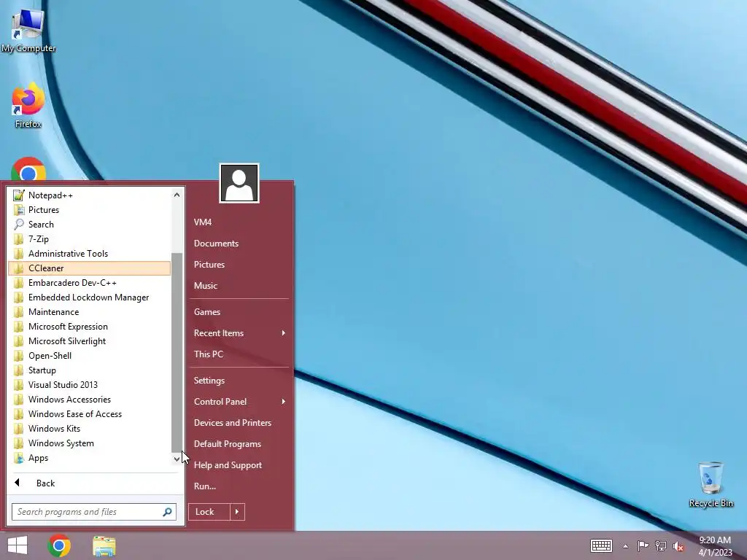Expand the Control Panel submenu arrow
747x560 pixels.
pos(284,402)
